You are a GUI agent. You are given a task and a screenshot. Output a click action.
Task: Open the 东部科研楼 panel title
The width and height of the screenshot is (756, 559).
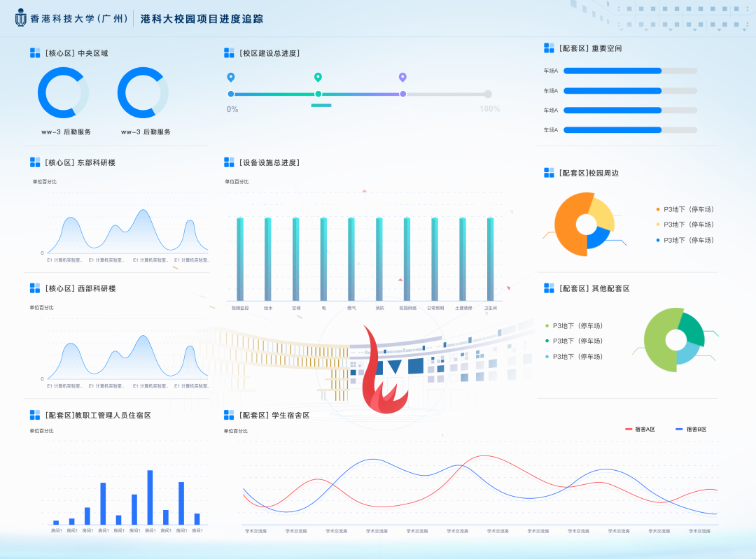coord(80,162)
